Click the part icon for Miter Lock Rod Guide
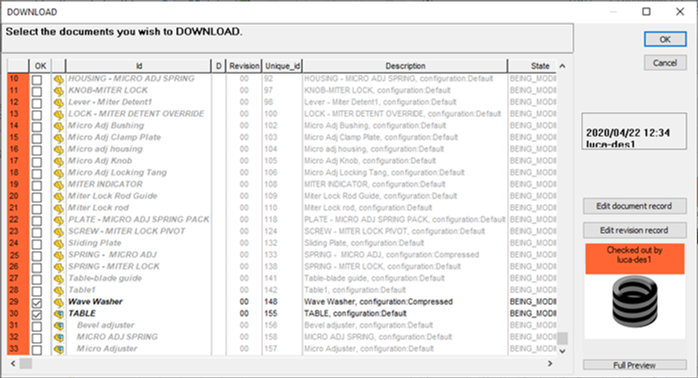Viewport: 698px width, 378px height. [58, 197]
